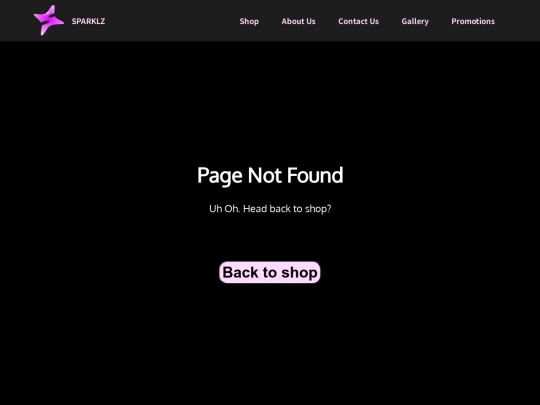The width and height of the screenshot is (540, 405).
Task: Select the purple star icon in header
Action: coord(49,20)
